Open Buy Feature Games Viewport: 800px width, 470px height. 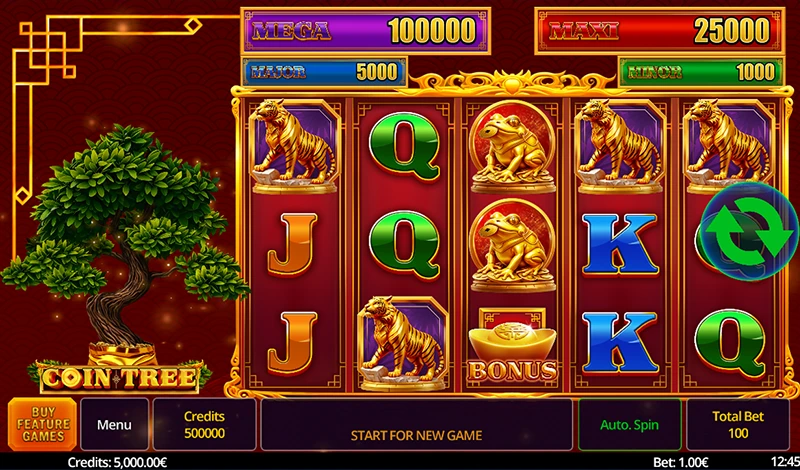pos(43,424)
